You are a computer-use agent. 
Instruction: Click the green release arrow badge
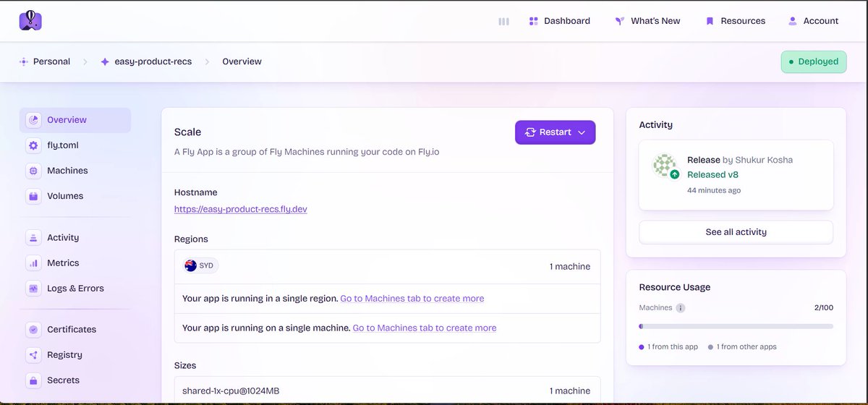pos(675,174)
